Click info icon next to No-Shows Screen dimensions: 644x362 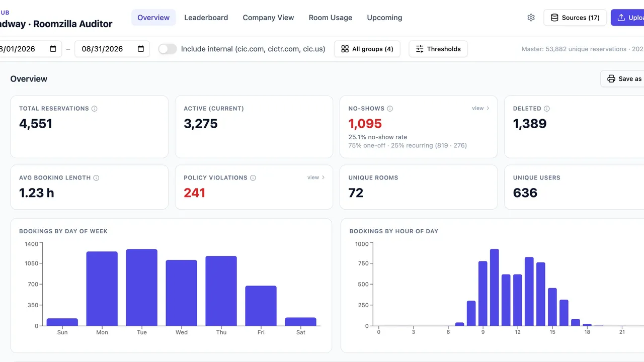390,109
